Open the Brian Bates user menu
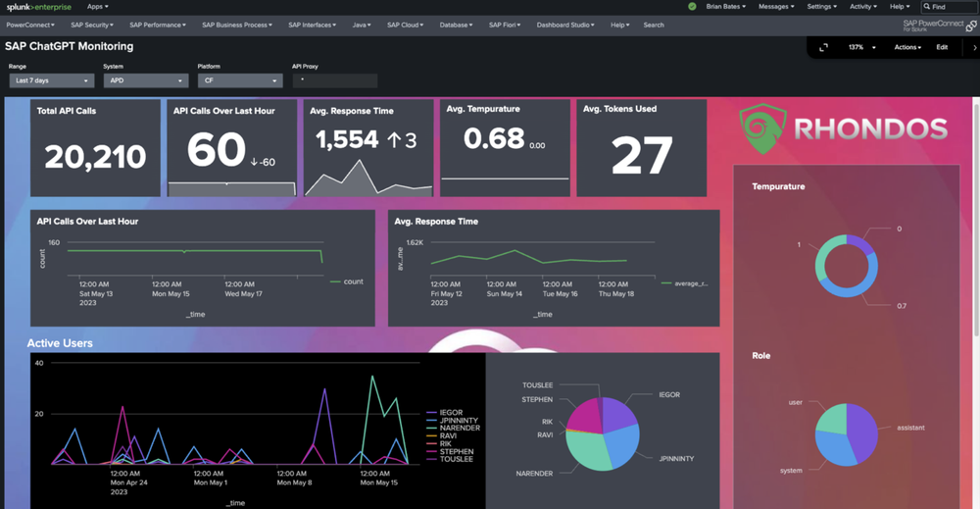This screenshot has width=980, height=509. [726, 6]
